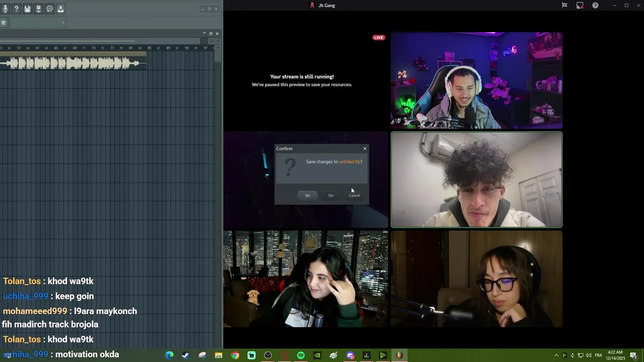Click the export/render download-tray icon
Screen dimensions: 644x362
(x=60, y=9)
